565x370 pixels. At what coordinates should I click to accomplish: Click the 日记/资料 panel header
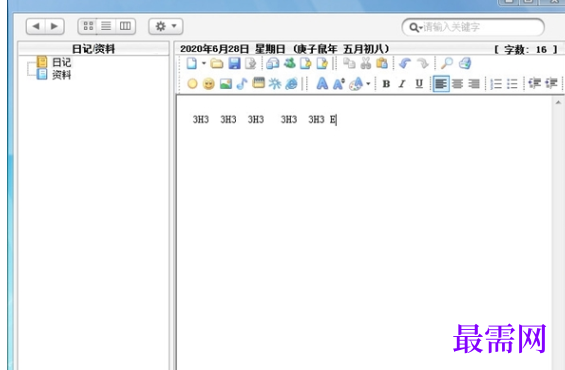93,49
